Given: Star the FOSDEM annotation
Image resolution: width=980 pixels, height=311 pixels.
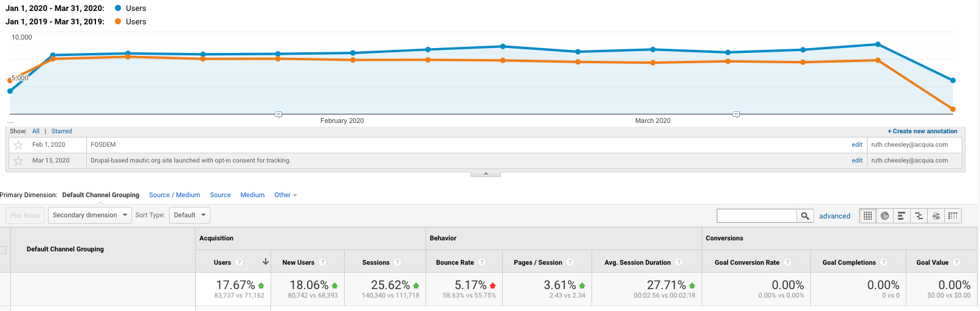Looking at the screenshot, I should pyautogui.click(x=18, y=145).
